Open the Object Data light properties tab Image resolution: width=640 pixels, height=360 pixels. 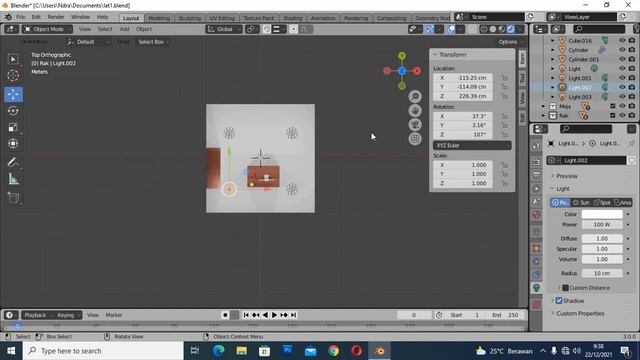tap(537, 288)
